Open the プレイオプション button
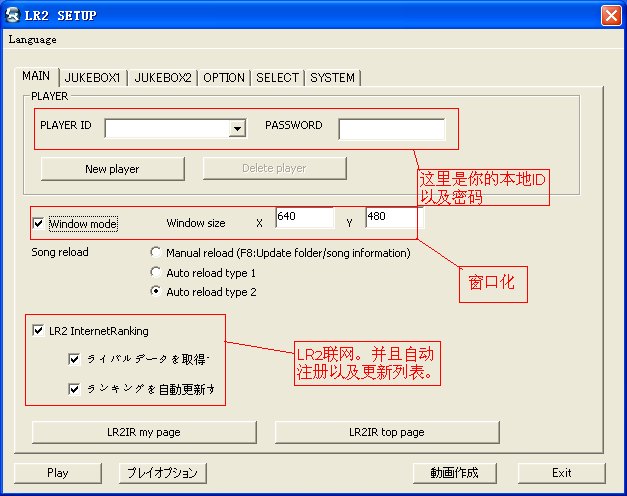The height and width of the screenshot is (496, 627). [x=163, y=473]
